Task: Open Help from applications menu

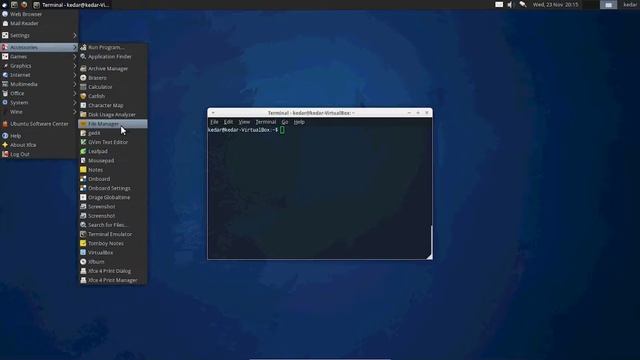Action: pos(39,136)
